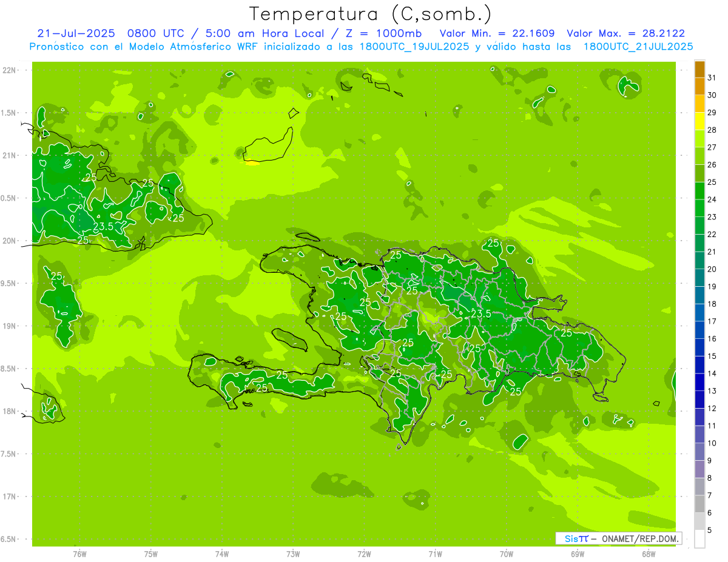
Task: Select the '72W' longitude axis label
Action: click(364, 554)
